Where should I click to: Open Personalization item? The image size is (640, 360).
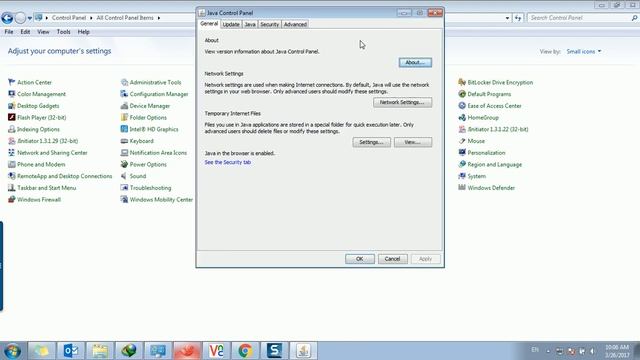[x=482, y=153]
